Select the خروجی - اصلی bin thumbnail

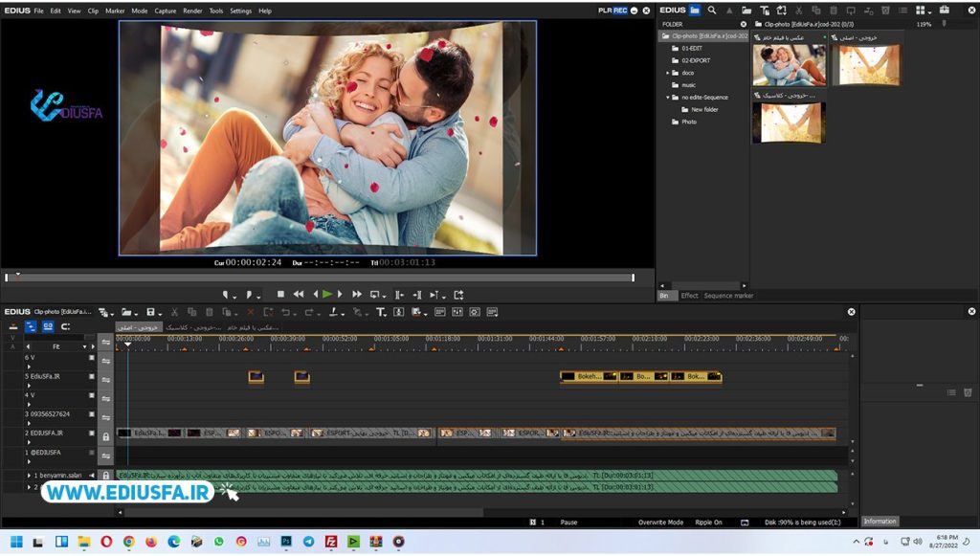pos(867,65)
